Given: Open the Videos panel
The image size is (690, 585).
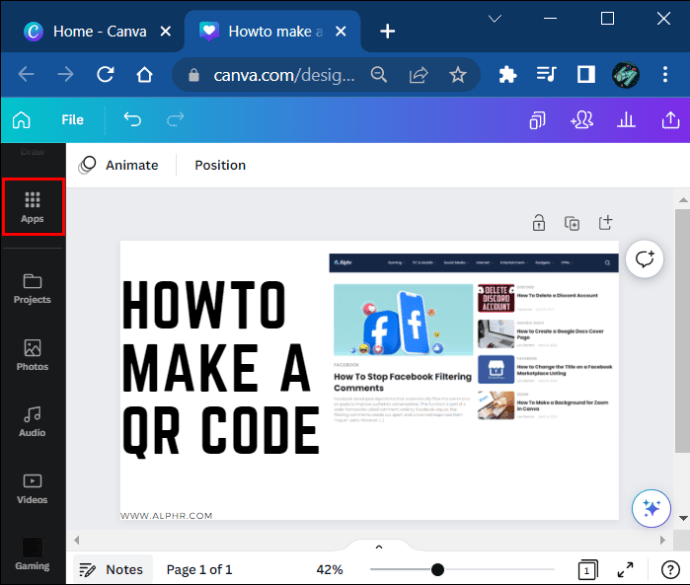Looking at the screenshot, I should pyautogui.click(x=32, y=488).
